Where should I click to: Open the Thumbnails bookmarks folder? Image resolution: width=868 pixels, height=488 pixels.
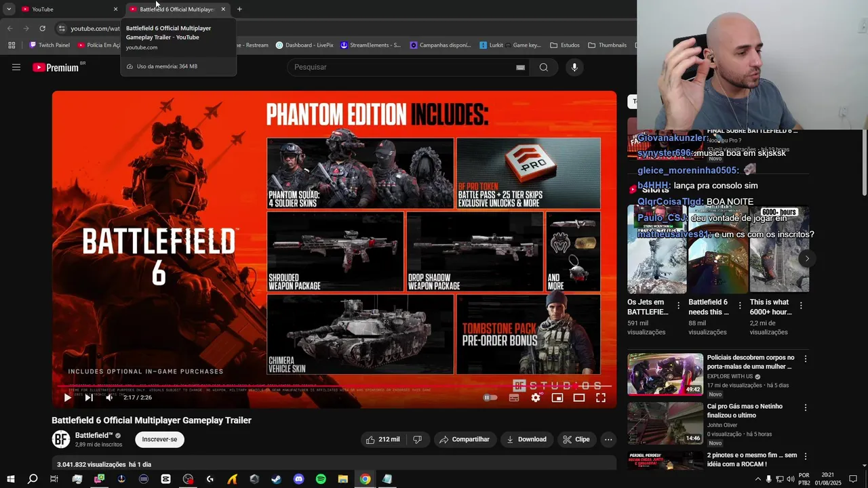click(607, 45)
